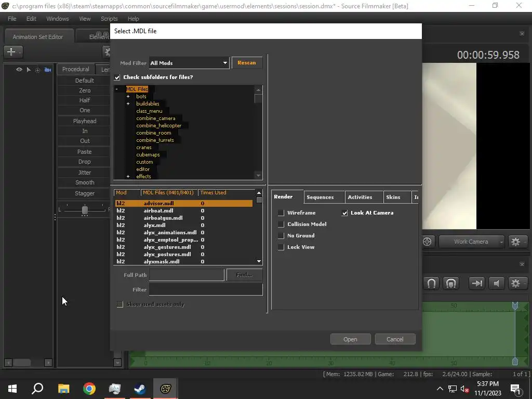The image size is (532, 399).
Task: Expand the bots folder in the tree
Action: coord(128,96)
